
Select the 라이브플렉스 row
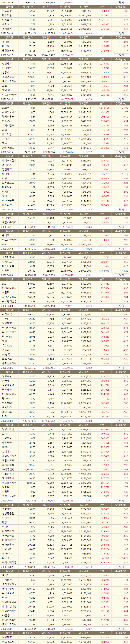pos(65,112)
